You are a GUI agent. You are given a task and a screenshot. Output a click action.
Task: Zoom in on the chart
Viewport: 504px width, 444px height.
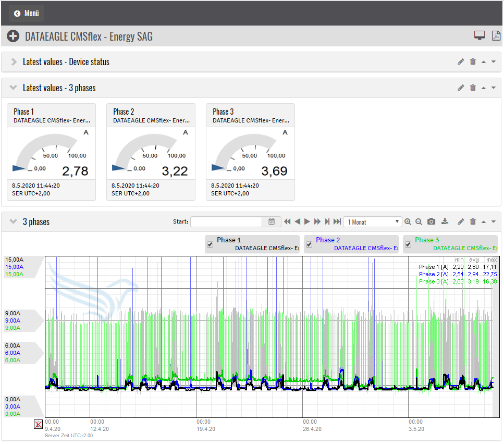[408, 221]
